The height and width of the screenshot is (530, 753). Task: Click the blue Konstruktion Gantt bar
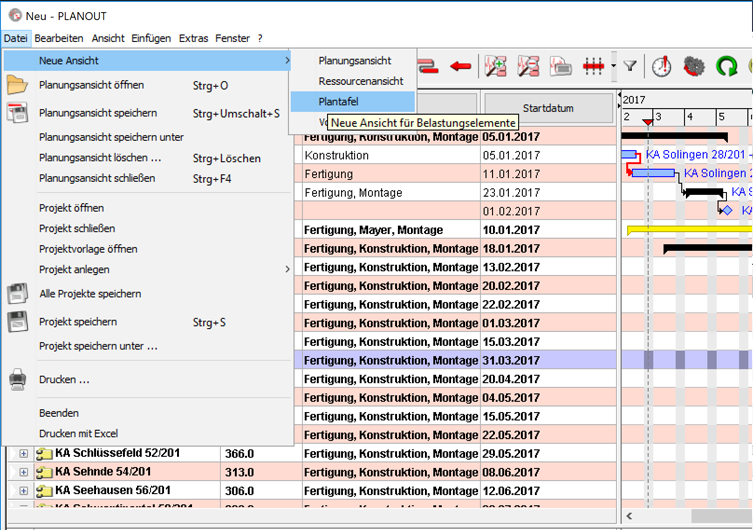tap(629, 155)
